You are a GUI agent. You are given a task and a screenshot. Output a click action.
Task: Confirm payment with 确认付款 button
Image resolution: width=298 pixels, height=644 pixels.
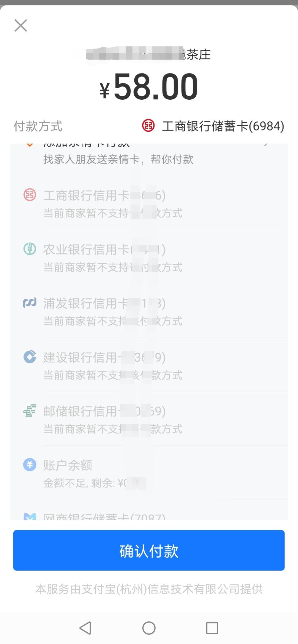click(149, 550)
